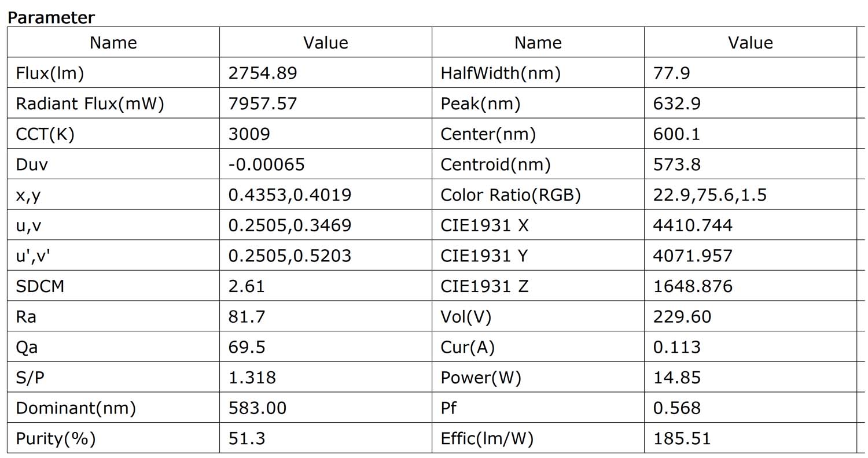Click the CCT(K) value 3009

pos(249,134)
